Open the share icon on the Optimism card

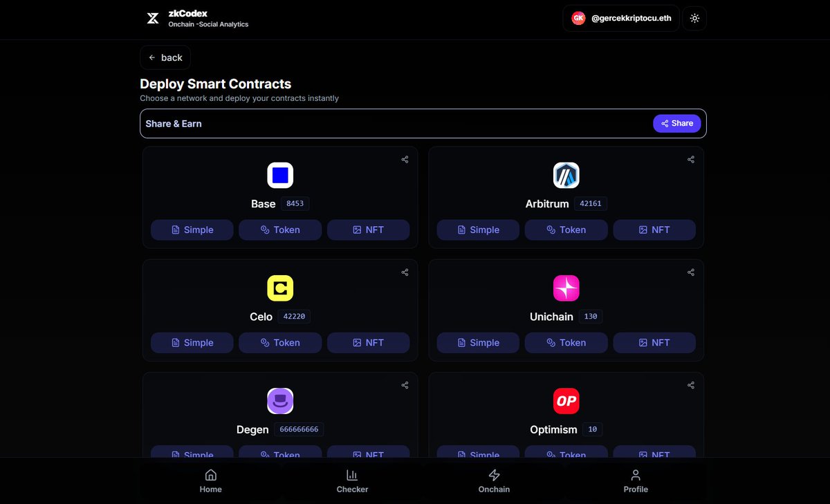tap(690, 385)
